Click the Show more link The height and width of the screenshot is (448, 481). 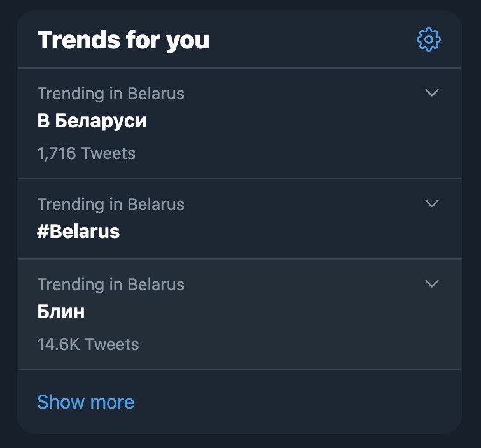86,402
